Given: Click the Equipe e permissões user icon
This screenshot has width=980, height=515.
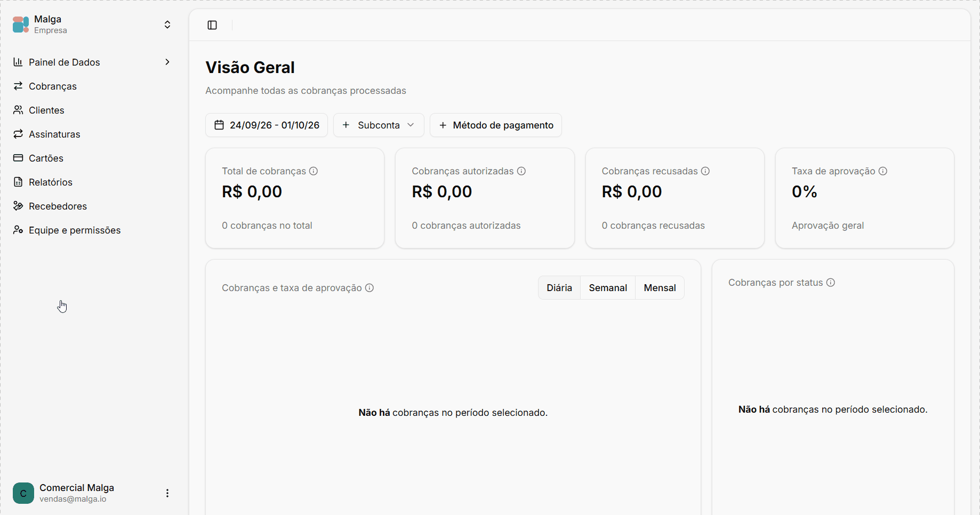Looking at the screenshot, I should coord(18,230).
